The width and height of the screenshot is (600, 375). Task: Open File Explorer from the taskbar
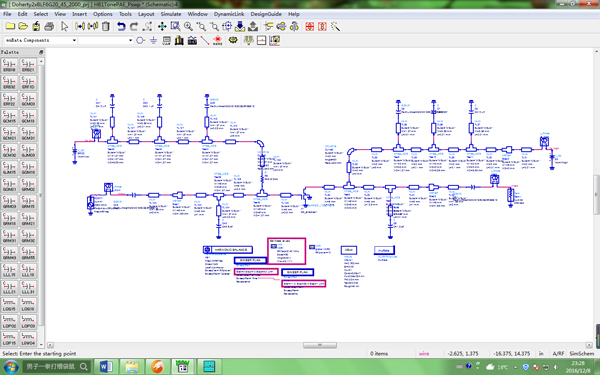pos(132,367)
